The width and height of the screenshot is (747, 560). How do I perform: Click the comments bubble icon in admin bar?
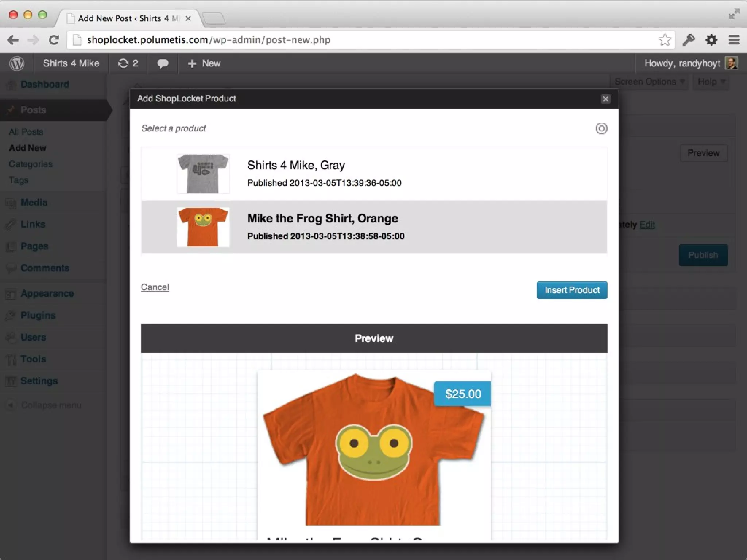pos(163,63)
